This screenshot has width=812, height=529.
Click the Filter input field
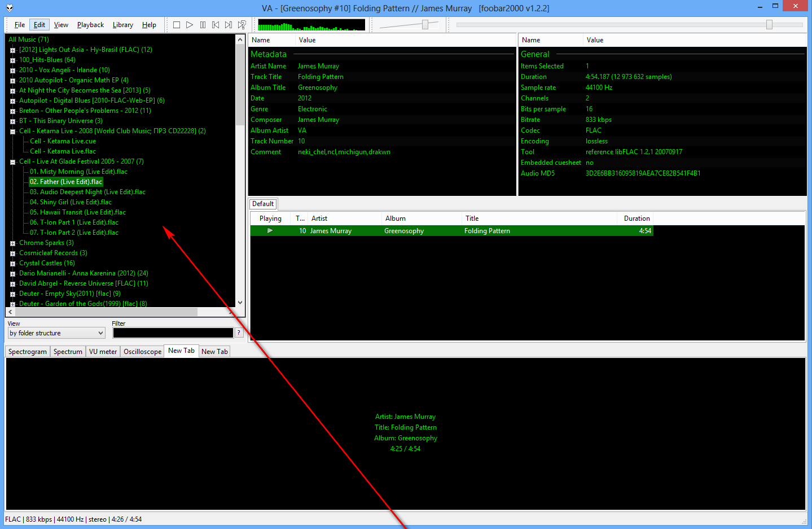(173, 333)
